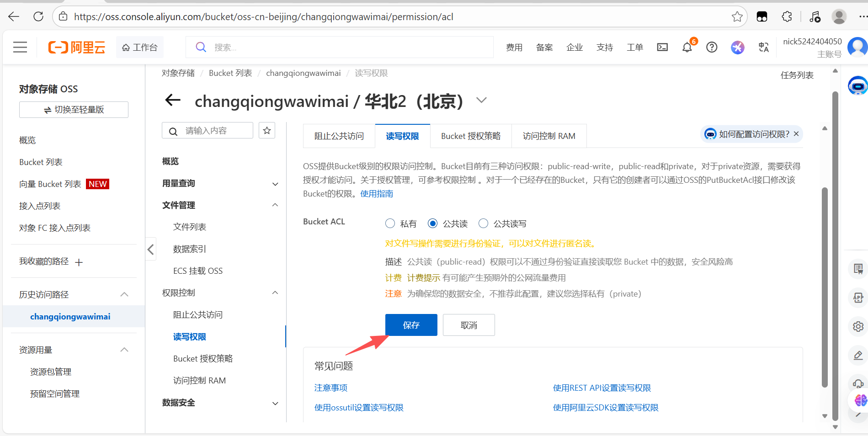Image resolution: width=868 pixels, height=436 pixels.
Task: Go back in browser history
Action: point(14,17)
